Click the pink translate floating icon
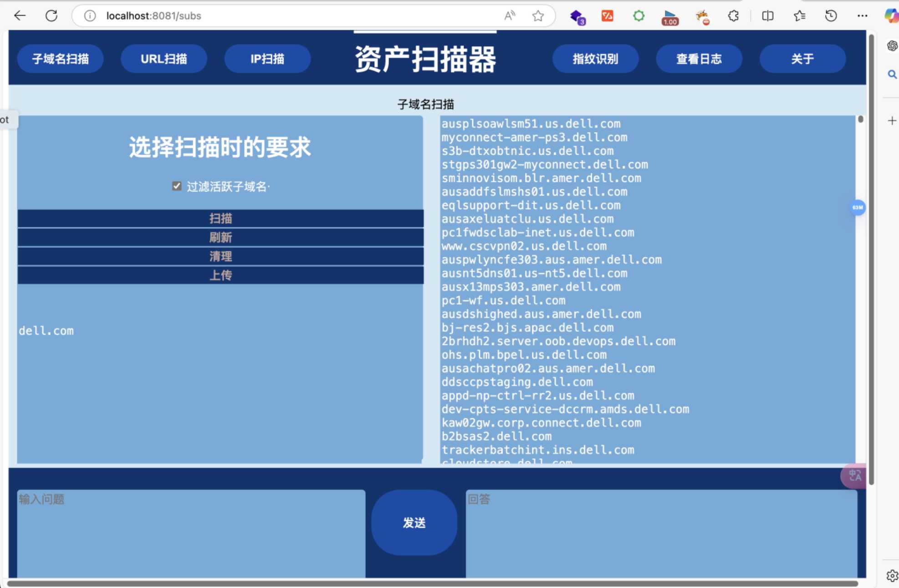This screenshot has width=899, height=588. coord(854,476)
